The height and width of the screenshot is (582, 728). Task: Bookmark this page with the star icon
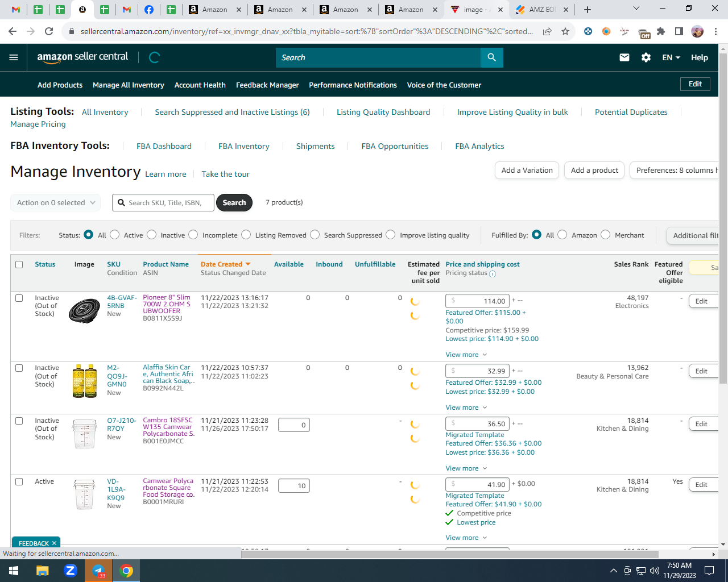click(565, 31)
